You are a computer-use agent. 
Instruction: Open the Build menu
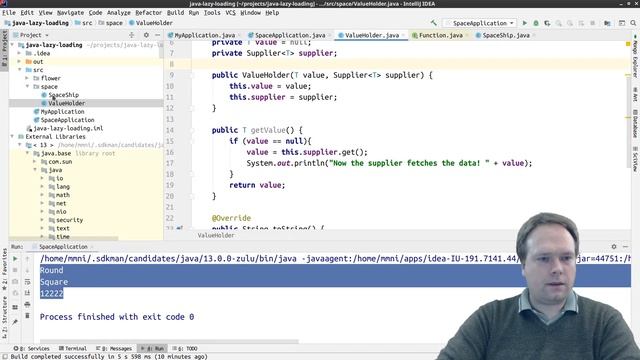pyautogui.click(x=176, y=13)
